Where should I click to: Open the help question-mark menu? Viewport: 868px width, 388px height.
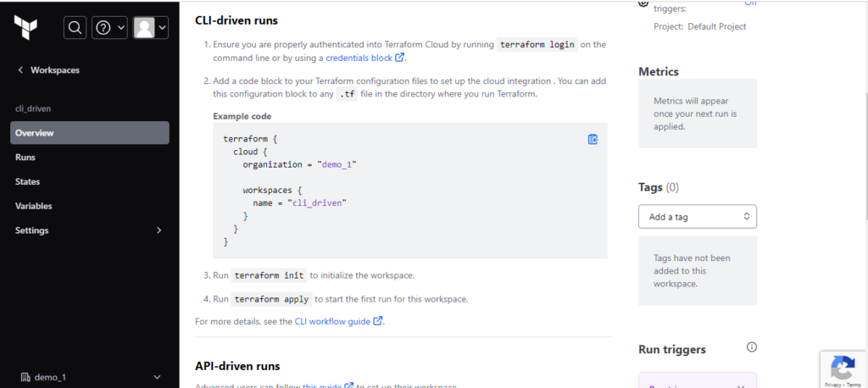pos(109,28)
